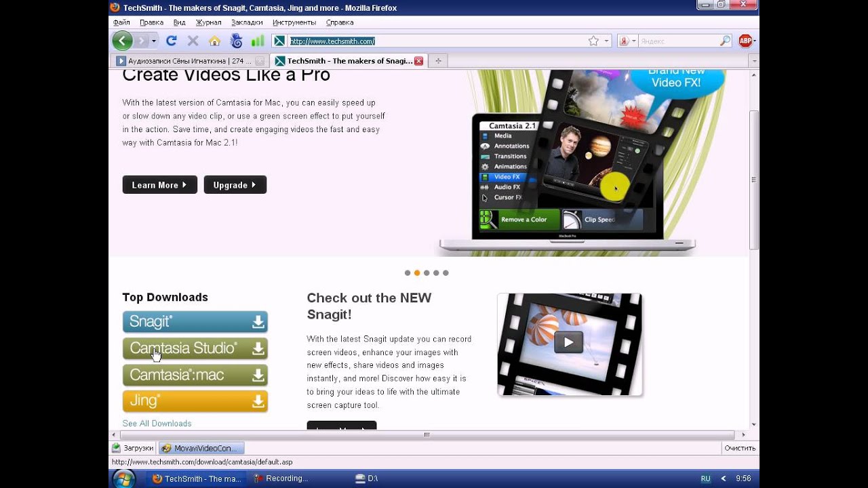Select the second orange carousel dot
This screenshot has height=488, width=868.
coord(417,273)
